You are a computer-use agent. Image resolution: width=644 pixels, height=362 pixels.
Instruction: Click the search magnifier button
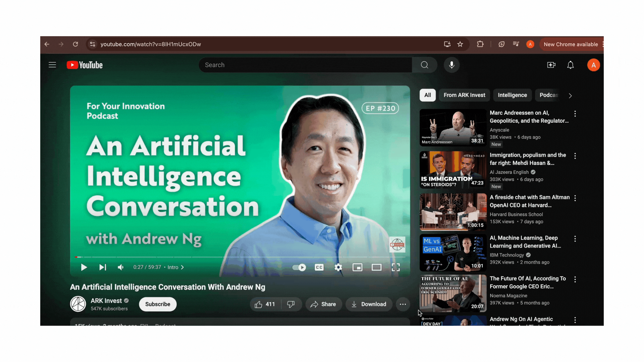click(425, 65)
